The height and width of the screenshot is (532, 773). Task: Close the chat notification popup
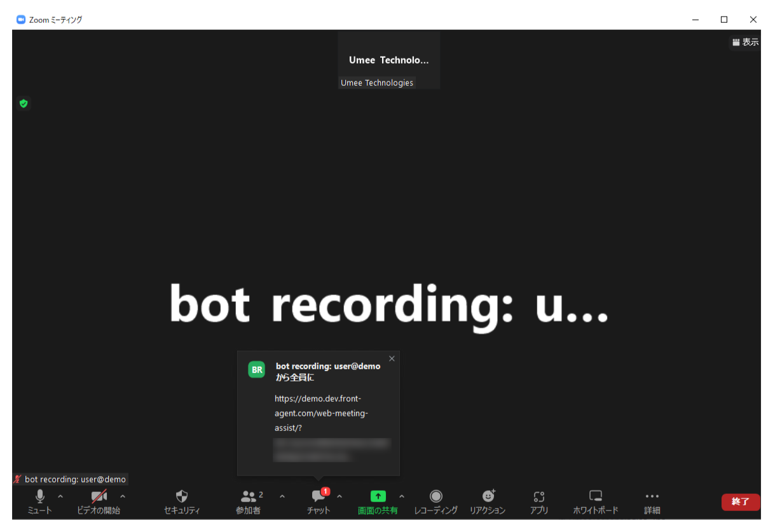click(392, 358)
